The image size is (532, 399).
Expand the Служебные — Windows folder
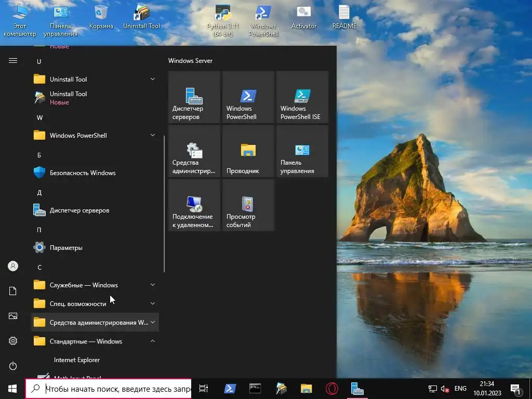(96, 285)
